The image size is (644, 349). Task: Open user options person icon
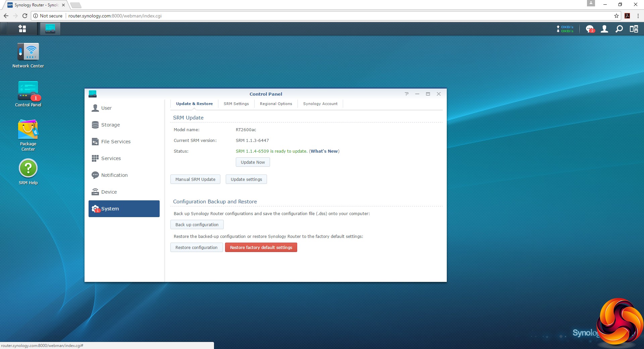(x=604, y=29)
